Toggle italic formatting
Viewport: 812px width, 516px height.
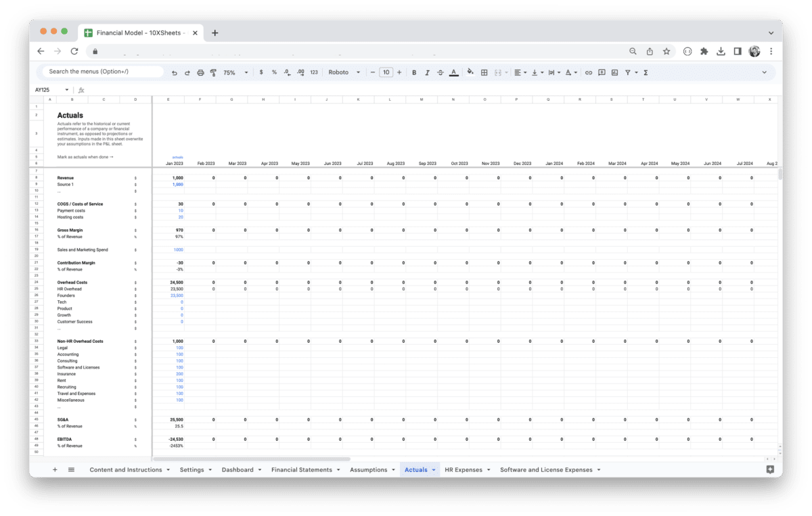pyautogui.click(x=428, y=72)
